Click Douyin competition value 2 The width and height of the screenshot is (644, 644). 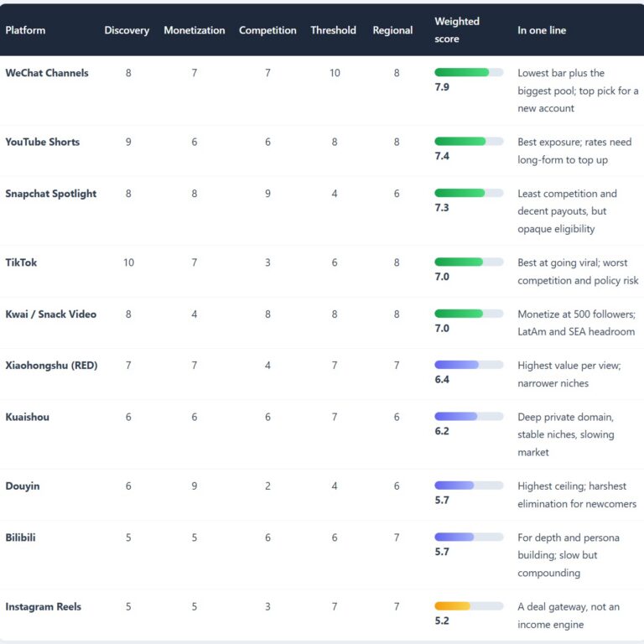pyautogui.click(x=267, y=486)
